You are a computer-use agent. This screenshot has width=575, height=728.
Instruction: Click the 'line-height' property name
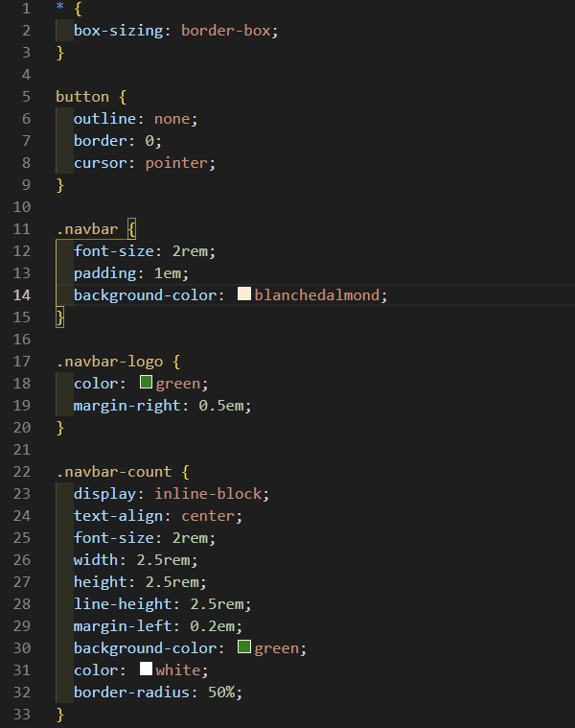point(123,604)
